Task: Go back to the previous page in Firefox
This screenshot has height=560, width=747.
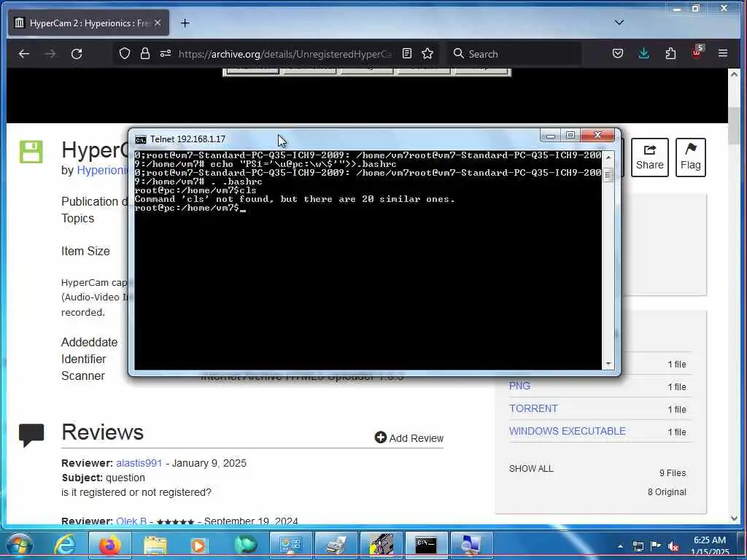Action: (23, 54)
